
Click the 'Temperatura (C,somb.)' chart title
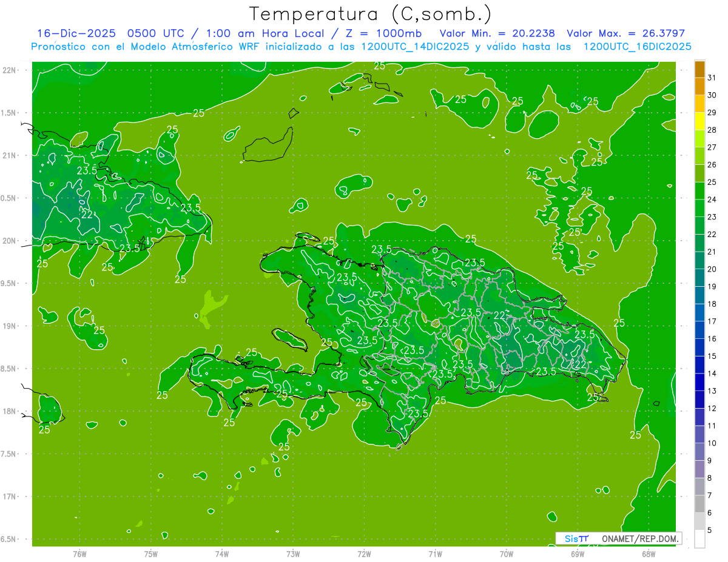click(370, 13)
